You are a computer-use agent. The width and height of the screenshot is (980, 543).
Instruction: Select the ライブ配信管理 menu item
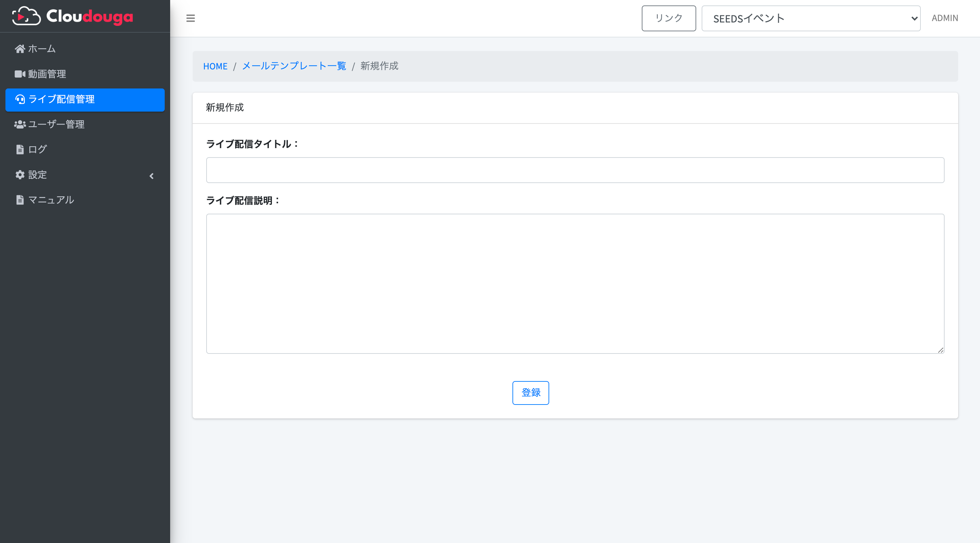(x=85, y=100)
